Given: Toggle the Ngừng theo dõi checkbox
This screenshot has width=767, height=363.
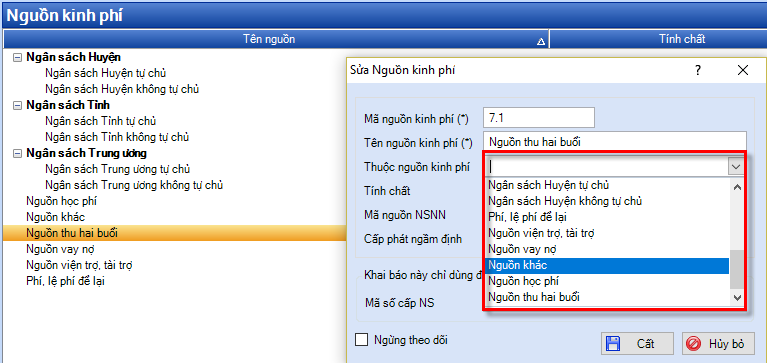Looking at the screenshot, I should pyautogui.click(x=361, y=339).
